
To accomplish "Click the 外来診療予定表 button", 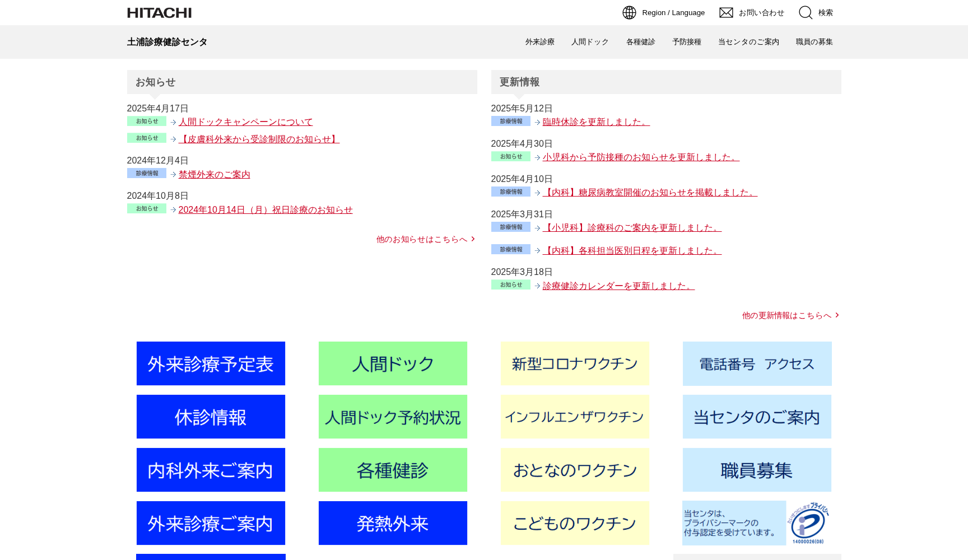I will [x=211, y=363].
